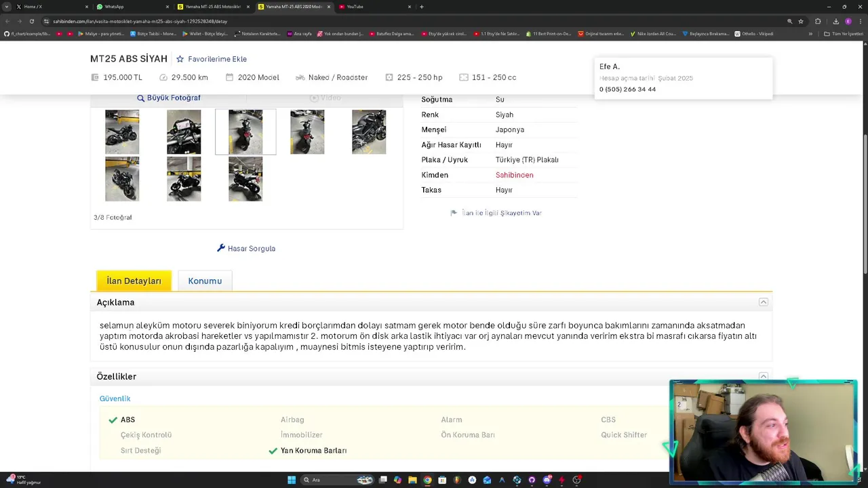Viewport: 868px width, 488px height.
Task: Select the first motorcycle thumbnail
Action: (x=122, y=131)
